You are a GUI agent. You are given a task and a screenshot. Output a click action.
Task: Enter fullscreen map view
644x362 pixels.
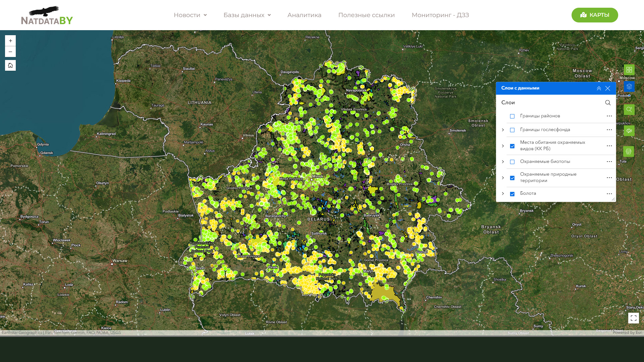633,318
